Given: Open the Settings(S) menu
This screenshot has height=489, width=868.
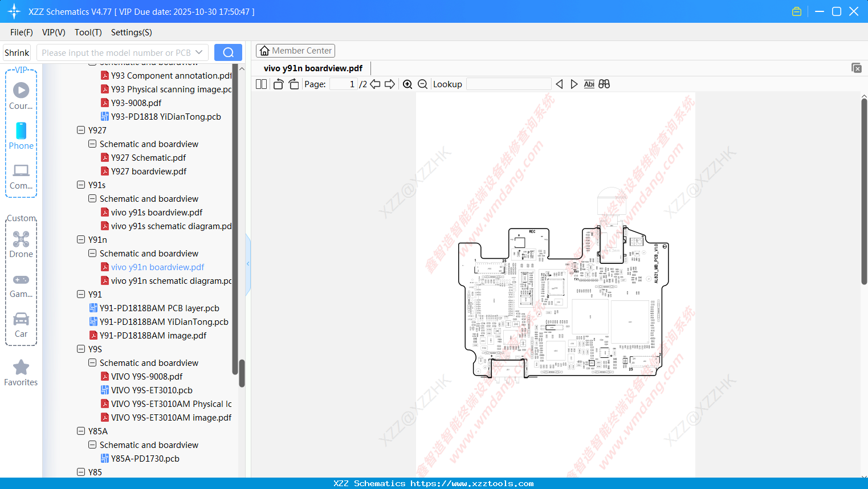Looking at the screenshot, I should tap(132, 32).
